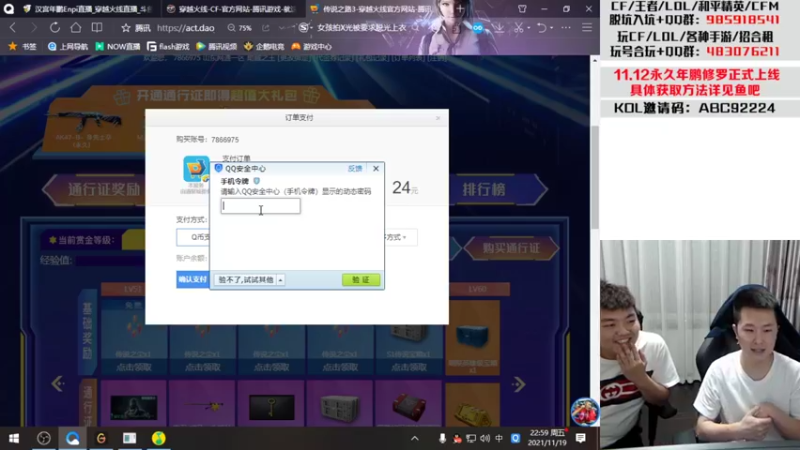Click the browser forward arrow
This screenshot has width=800, height=450.
34,28
